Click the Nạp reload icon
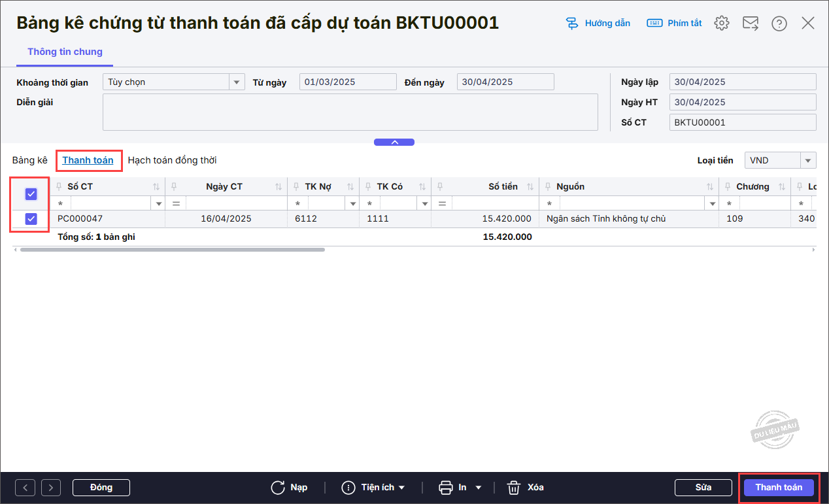This screenshot has width=829, height=504. pyautogui.click(x=278, y=488)
